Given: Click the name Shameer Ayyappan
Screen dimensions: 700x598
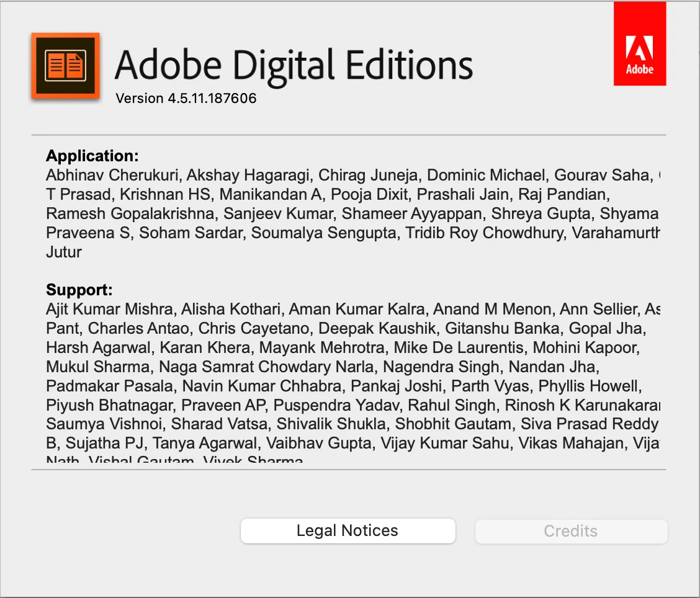Looking at the screenshot, I should (x=411, y=213).
